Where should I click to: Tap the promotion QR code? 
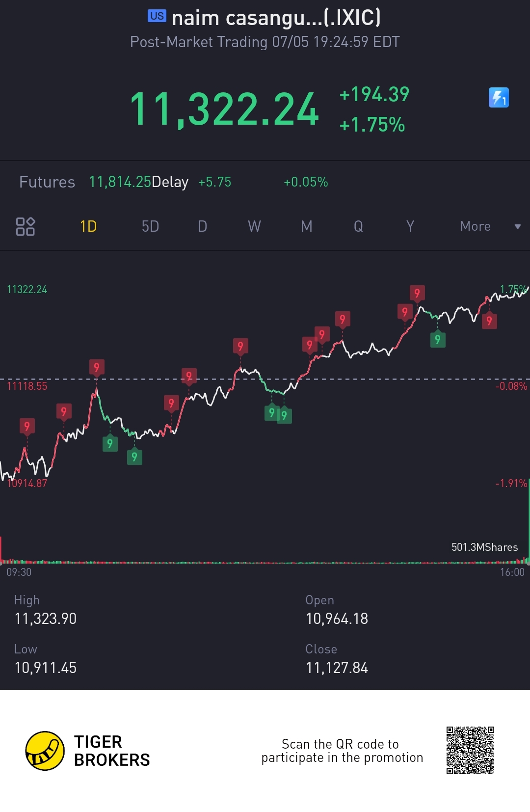[470, 751]
